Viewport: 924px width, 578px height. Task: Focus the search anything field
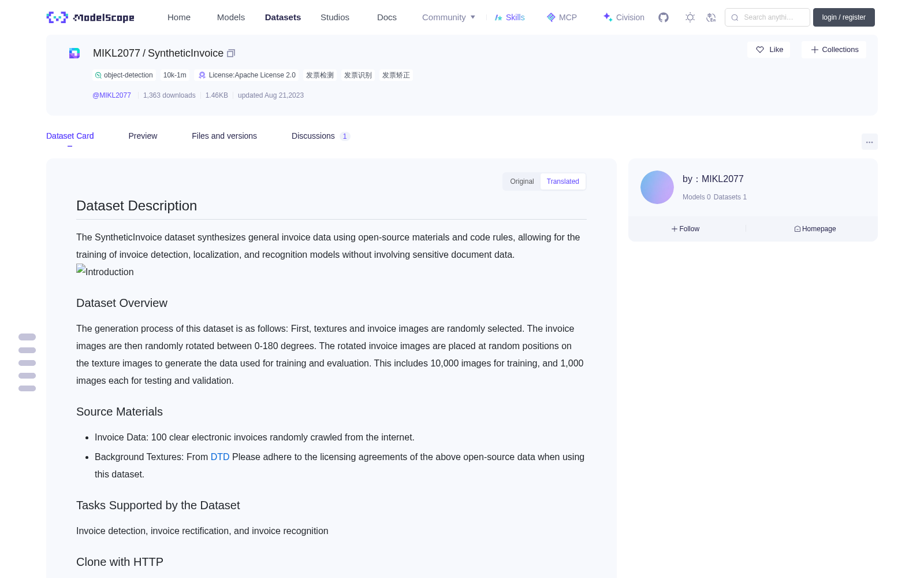click(x=767, y=17)
